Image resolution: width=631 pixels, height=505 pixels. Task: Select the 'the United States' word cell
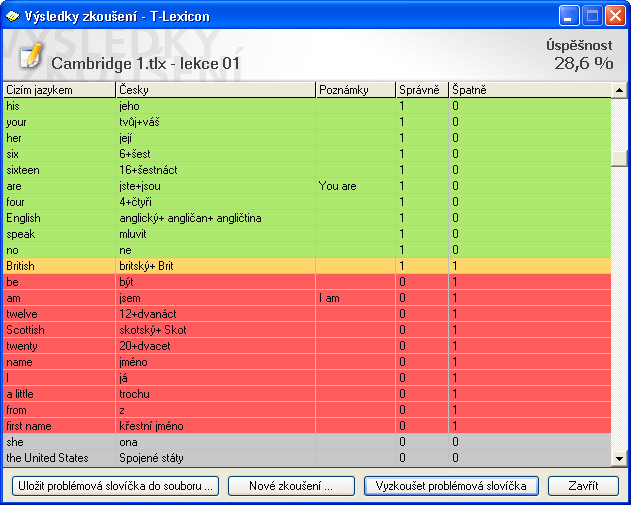(x=60, y=458)
